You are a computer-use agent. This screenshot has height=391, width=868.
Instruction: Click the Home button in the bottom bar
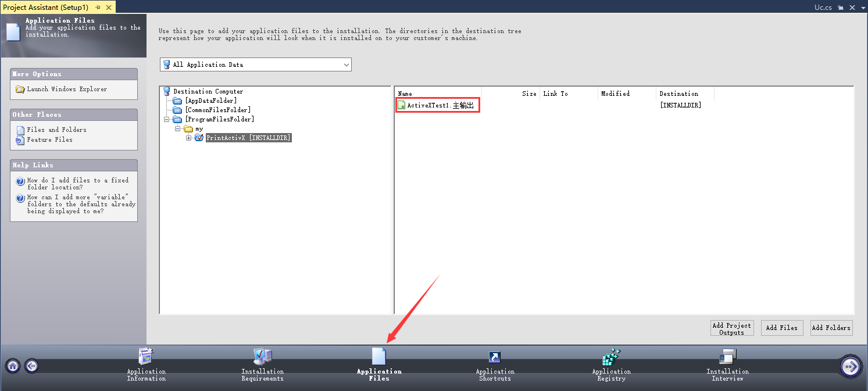coord(13,366)
